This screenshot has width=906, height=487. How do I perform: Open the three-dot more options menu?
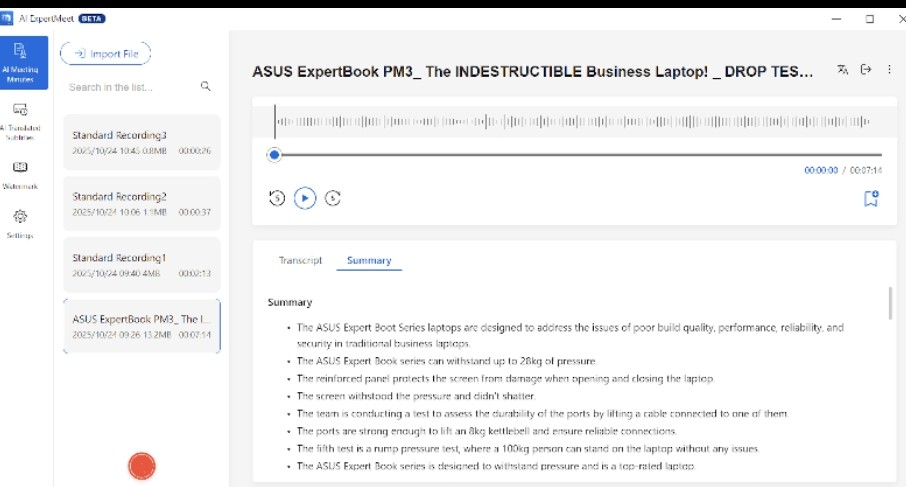pyautogui.click(x=889, y=70)
